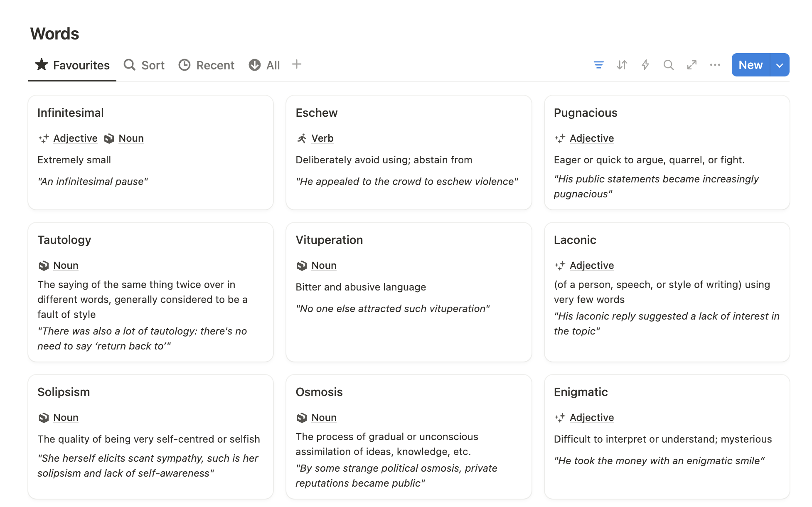Follow the Adjective link on the Laconic card
Viewport: 812px width, 507px height.
pyautogui.click(x=591, y=266)
